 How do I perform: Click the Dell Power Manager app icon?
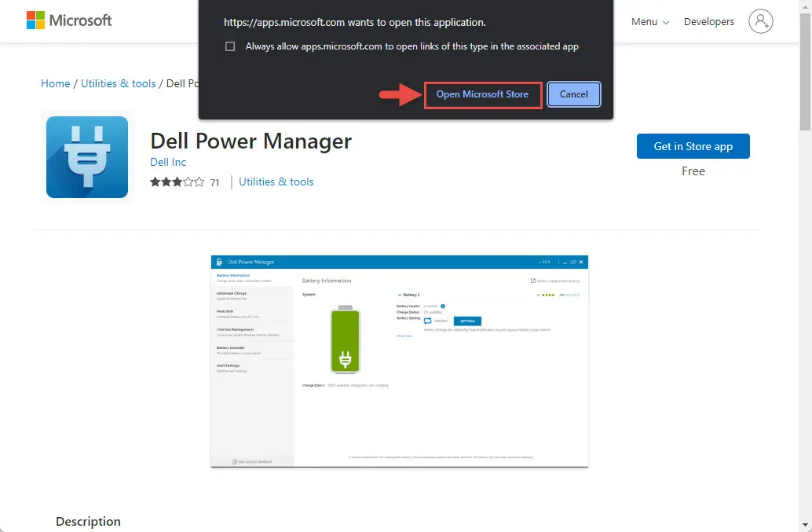(x=87, y=157)
